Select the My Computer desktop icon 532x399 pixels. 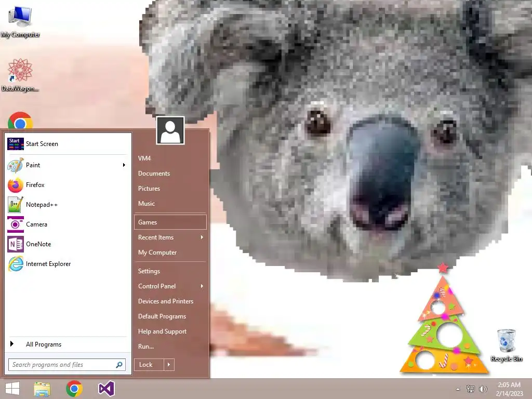tap(20, 21)
